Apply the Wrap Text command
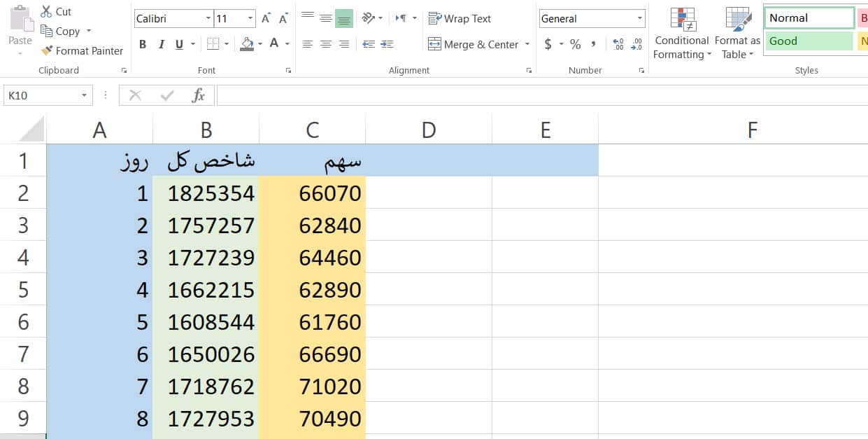868x439 pixels. point(460,18)
